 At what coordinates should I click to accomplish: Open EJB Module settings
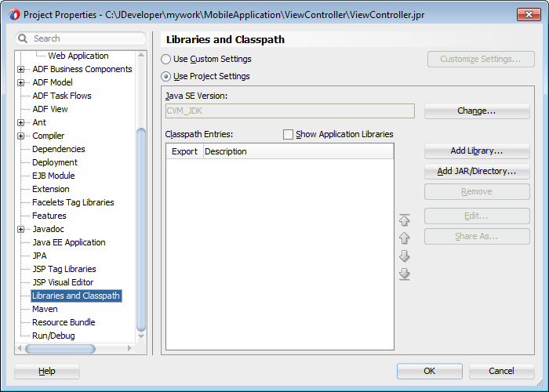[x=53, y=176]
